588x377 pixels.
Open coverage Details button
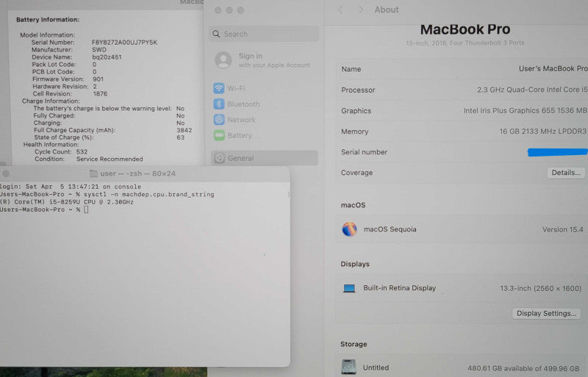coord(565,173)
